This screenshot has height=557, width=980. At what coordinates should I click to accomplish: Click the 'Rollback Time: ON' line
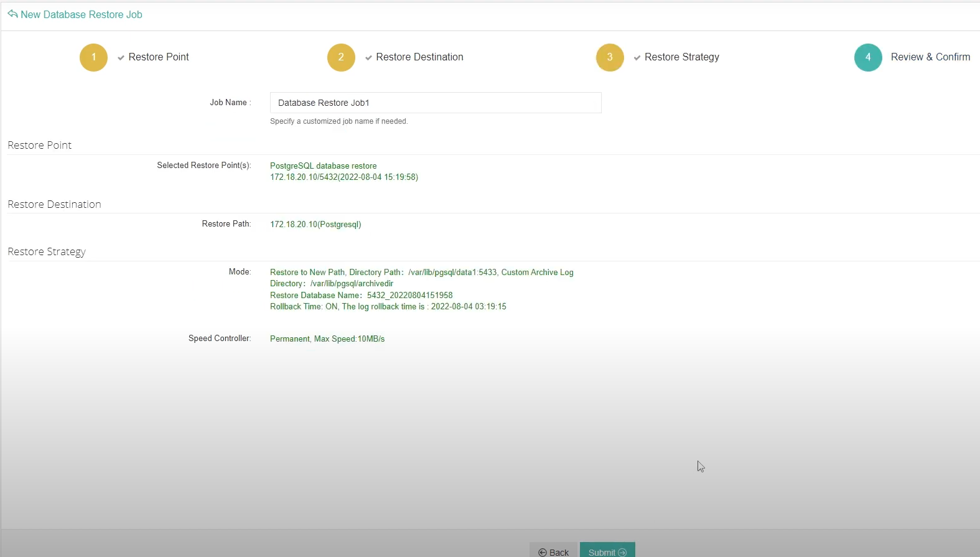point(388,307)
